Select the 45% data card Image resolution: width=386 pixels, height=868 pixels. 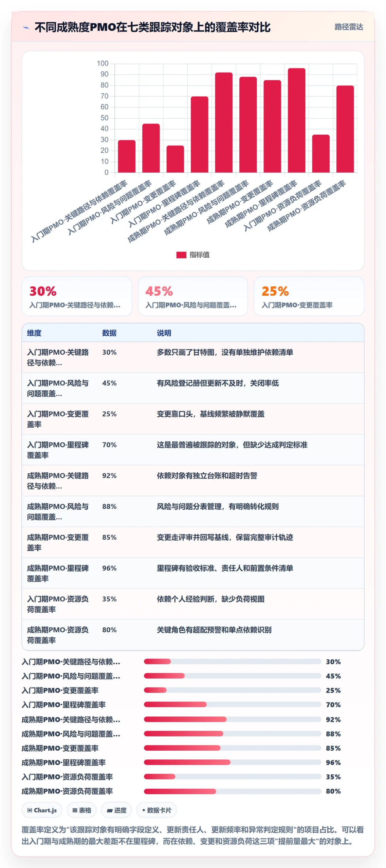(193, 296)
